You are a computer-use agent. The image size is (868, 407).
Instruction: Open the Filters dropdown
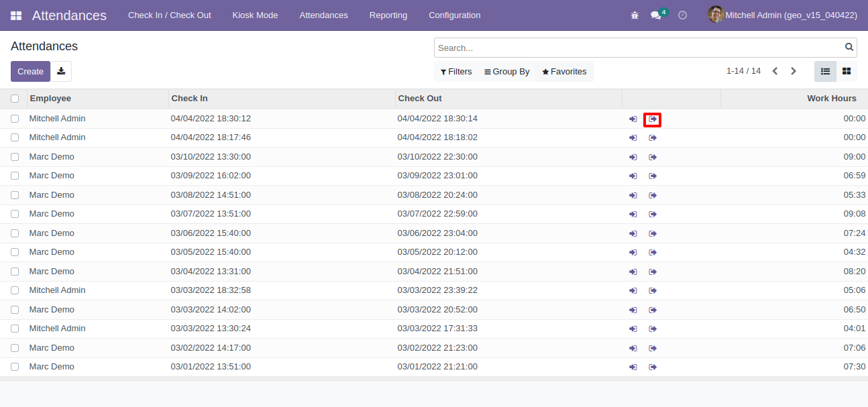[x=456, y=72]
